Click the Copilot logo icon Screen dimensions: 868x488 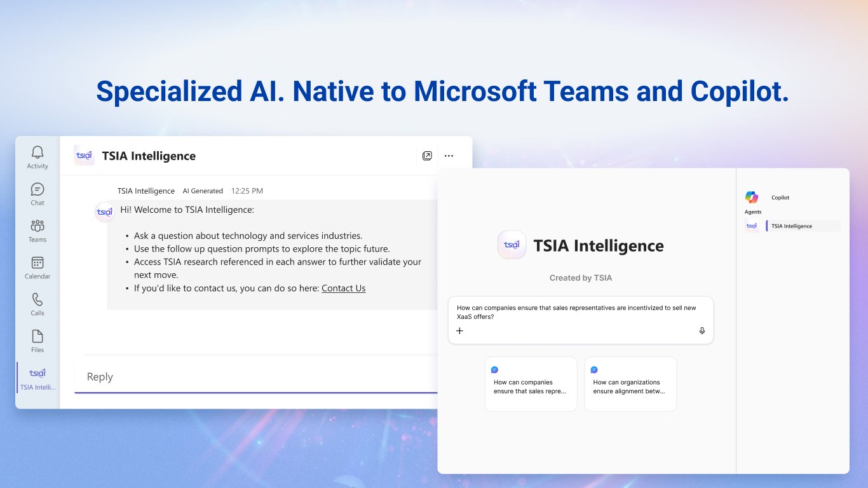pyautogui.click(x=752, y=197)
